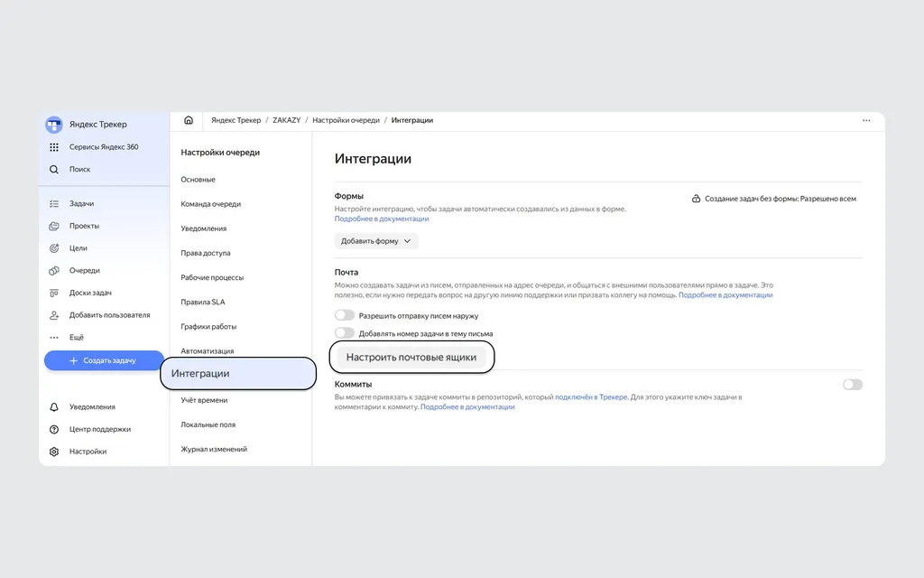Image resolution: width=924 pixels, height=578 pixels.
Task: Expand the Ещё item in the sidebar
Action: point(77,338)
